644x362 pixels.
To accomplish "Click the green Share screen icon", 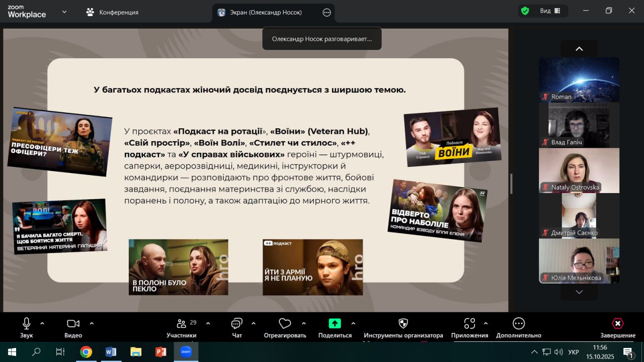I will (335, 324).
